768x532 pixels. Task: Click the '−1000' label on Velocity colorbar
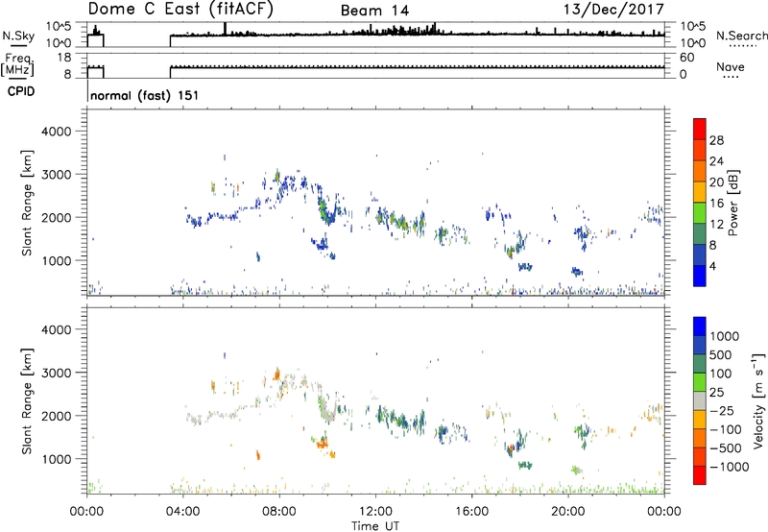[729, 467]
